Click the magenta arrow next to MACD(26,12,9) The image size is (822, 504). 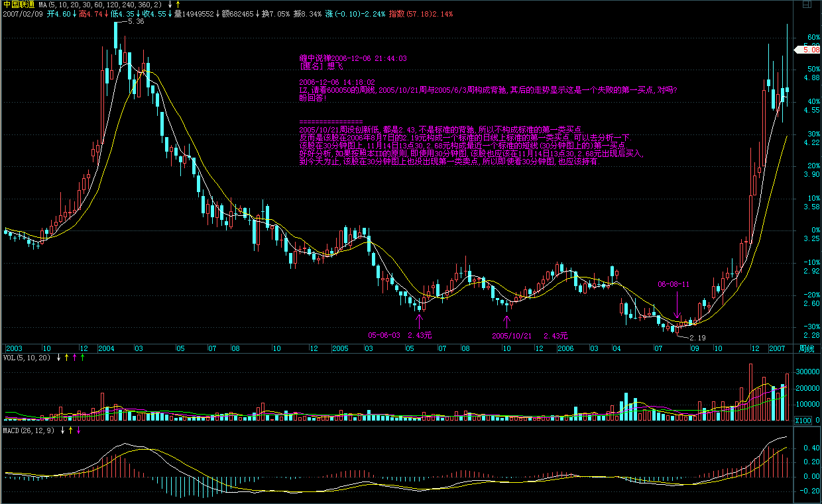pyautogui.click(x=79, y=430)
